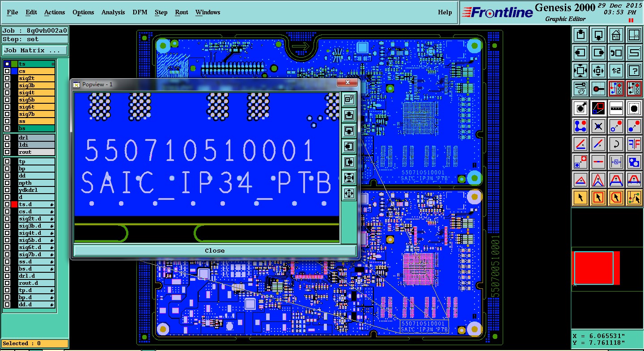644x351 pixels.
Task: Open the Windows menu
Action: point(208,12)
